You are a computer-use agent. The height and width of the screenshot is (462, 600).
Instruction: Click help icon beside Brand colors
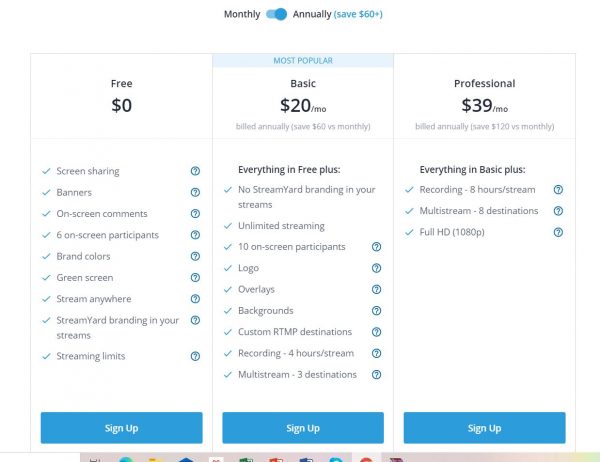coord(195,256)
